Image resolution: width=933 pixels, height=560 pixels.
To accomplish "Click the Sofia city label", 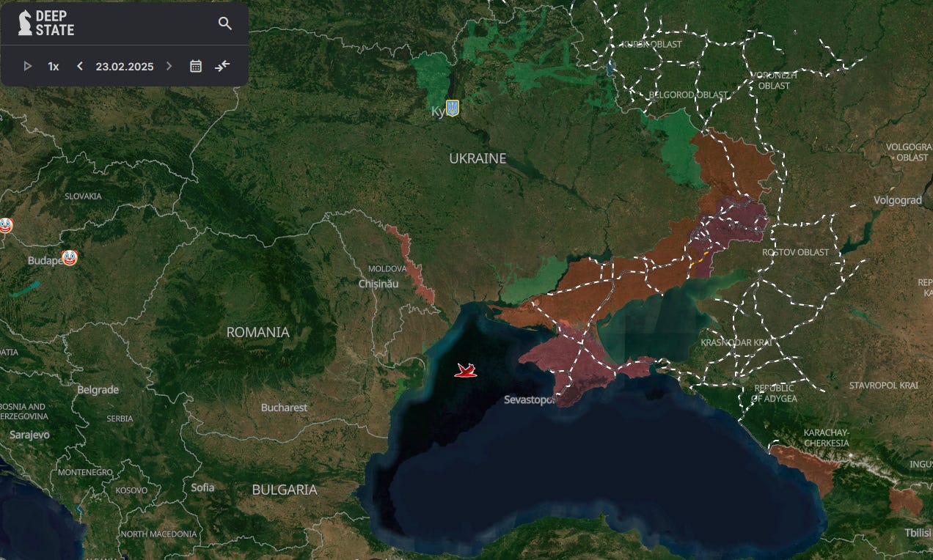I will [202, 487].
